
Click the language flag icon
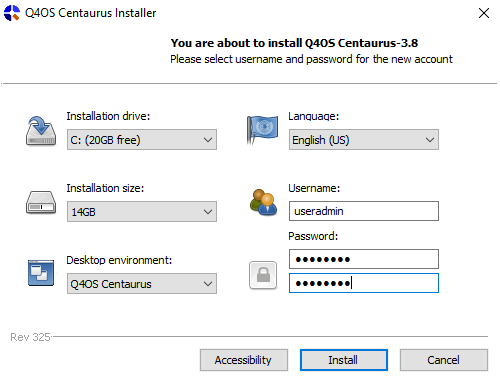click(262, 130)
